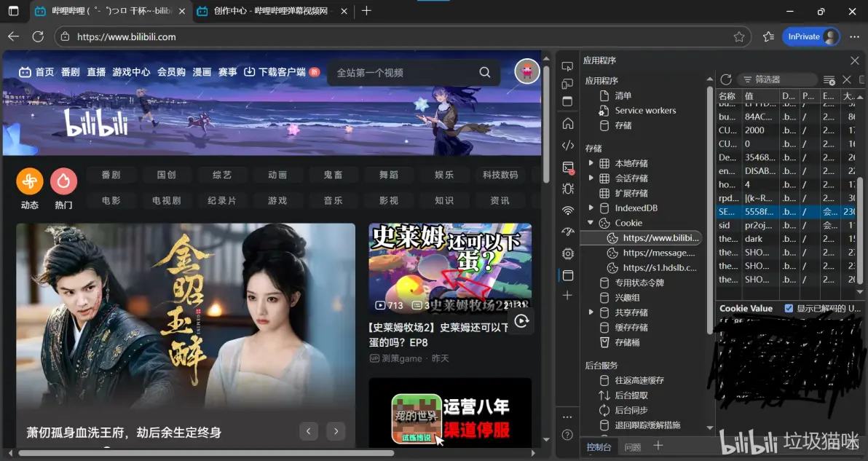Screen dimensions: 868x461
Task: Open the Console tool with error badge
Action: pyautogui.click(x=568, y=167)
